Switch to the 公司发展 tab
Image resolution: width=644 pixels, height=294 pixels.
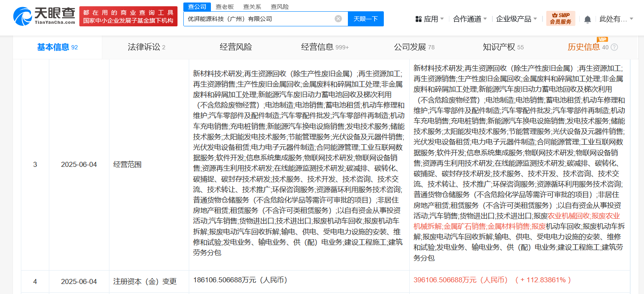[x=414, y=47]
